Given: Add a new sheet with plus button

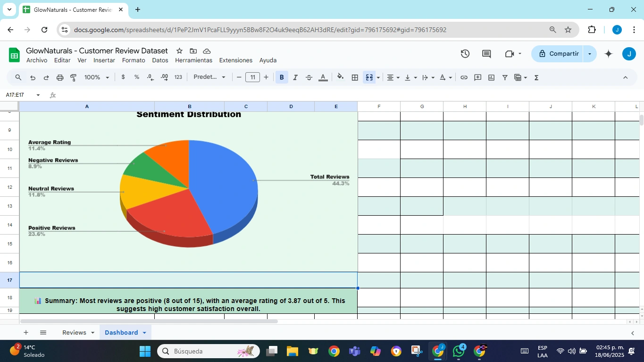Looking at the screenshot, I should pos(26,333).
